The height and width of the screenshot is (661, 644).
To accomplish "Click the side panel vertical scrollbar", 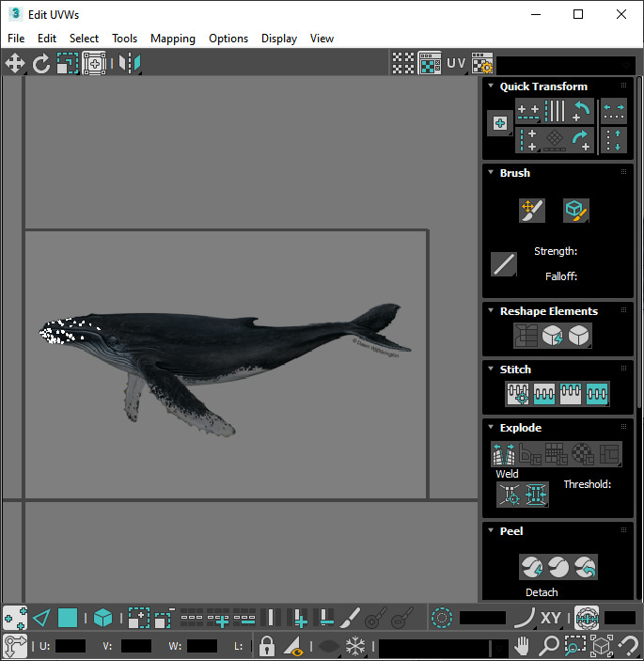I will click(639, 243).
